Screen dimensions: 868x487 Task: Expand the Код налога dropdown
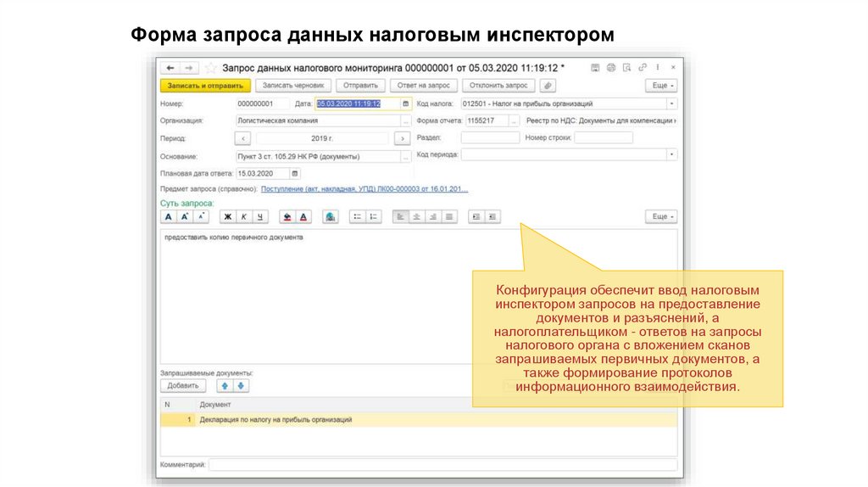click(x=671, y=104)
